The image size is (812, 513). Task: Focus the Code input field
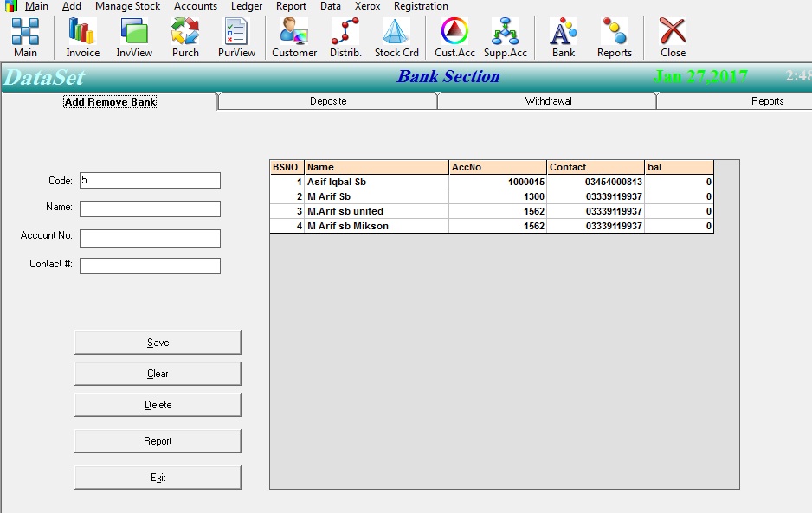coord(150,180)
